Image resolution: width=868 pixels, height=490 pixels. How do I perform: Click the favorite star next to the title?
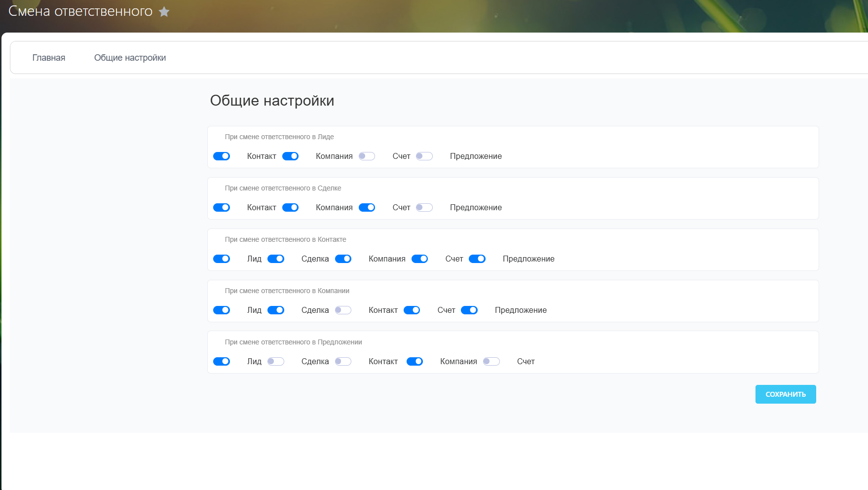tap(164, 12)
